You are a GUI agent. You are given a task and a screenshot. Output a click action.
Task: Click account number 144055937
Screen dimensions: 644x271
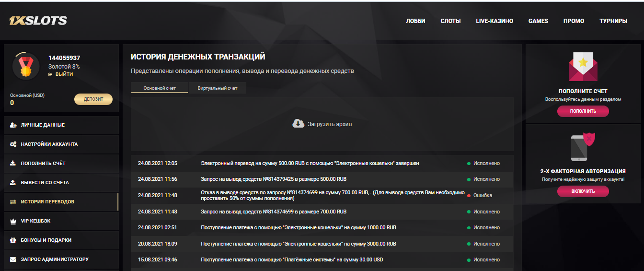64,58
